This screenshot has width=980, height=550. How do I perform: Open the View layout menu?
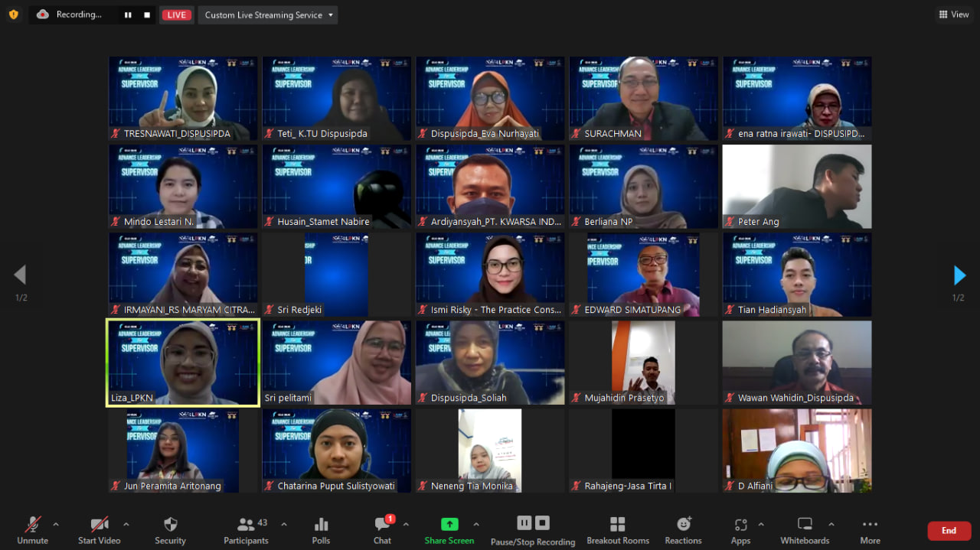coord(953,15)
